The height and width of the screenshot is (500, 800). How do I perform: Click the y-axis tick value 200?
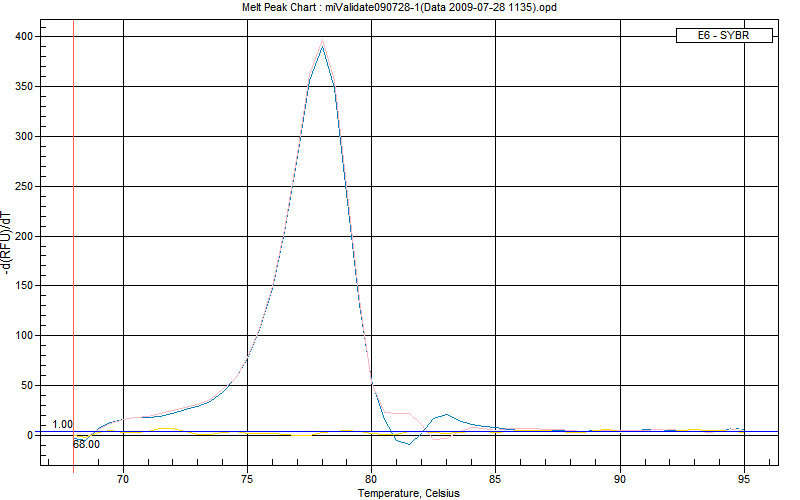coord(24,236)
